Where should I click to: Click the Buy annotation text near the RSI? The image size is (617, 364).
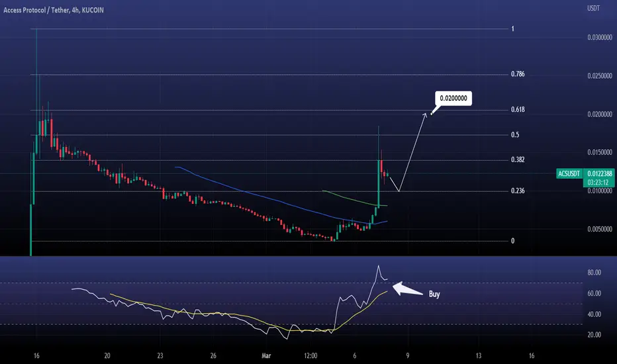[434, 294]
